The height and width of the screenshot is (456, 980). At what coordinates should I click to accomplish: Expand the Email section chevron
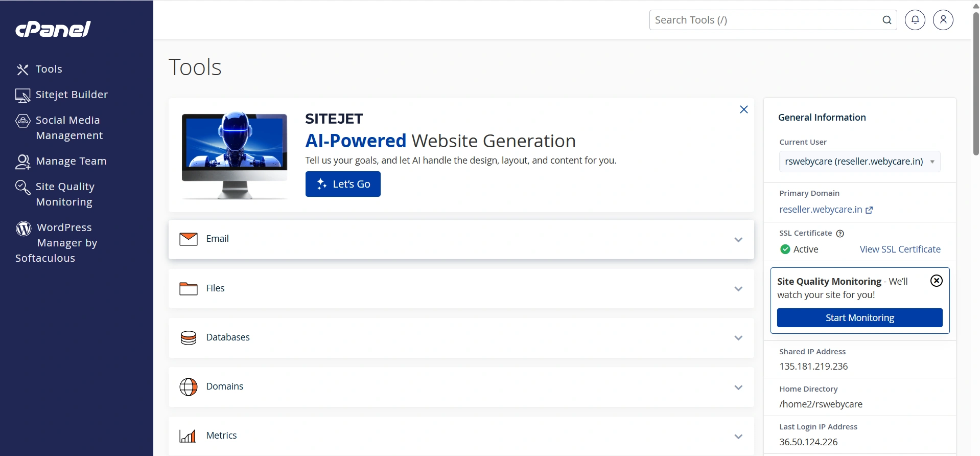[x=738, y=240]
